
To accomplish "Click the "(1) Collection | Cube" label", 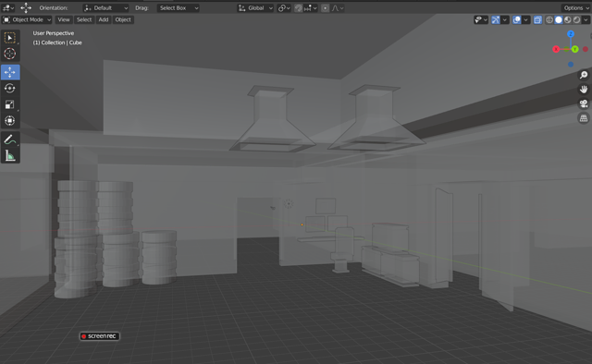I will pos(57,42).
